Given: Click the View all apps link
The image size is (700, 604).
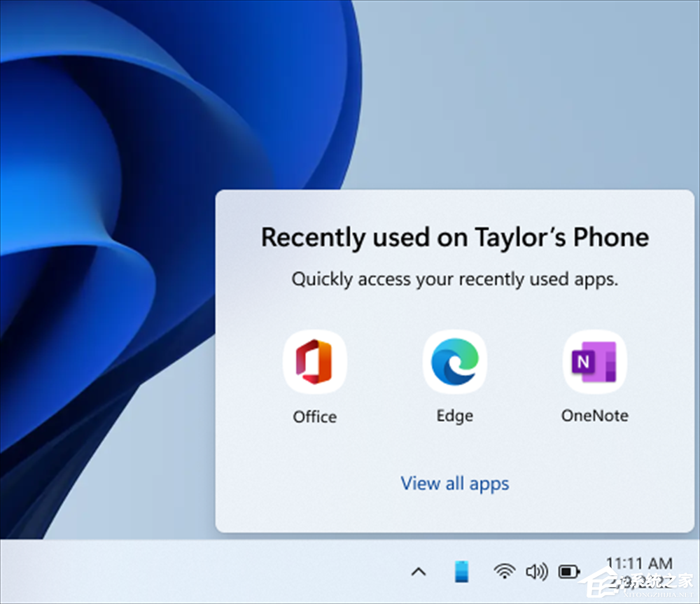Looking at the screenshot, I should pos(454,484).
